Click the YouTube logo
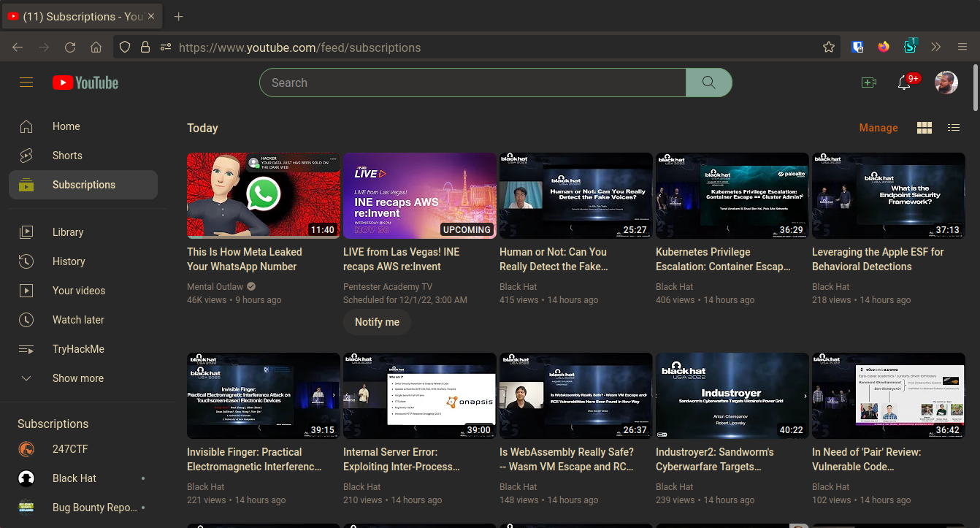Image resolution: width=980 pixels, height=528 pixels. click(85, 83)
